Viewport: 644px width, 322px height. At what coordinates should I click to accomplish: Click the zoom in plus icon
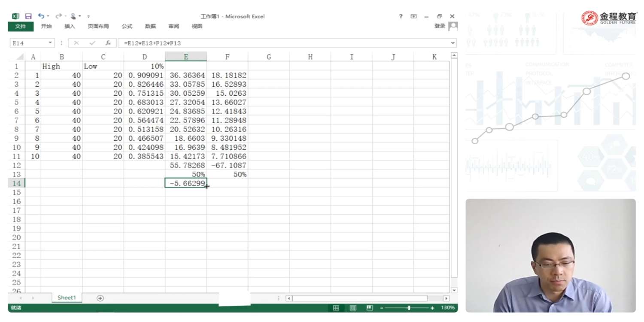point(432,308)
